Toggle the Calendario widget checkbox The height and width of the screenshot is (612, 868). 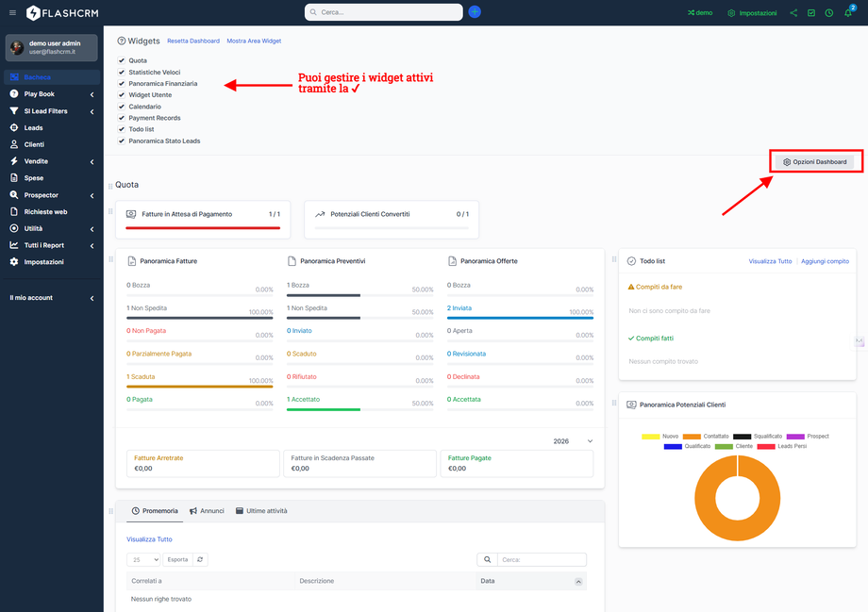[121, 107]
